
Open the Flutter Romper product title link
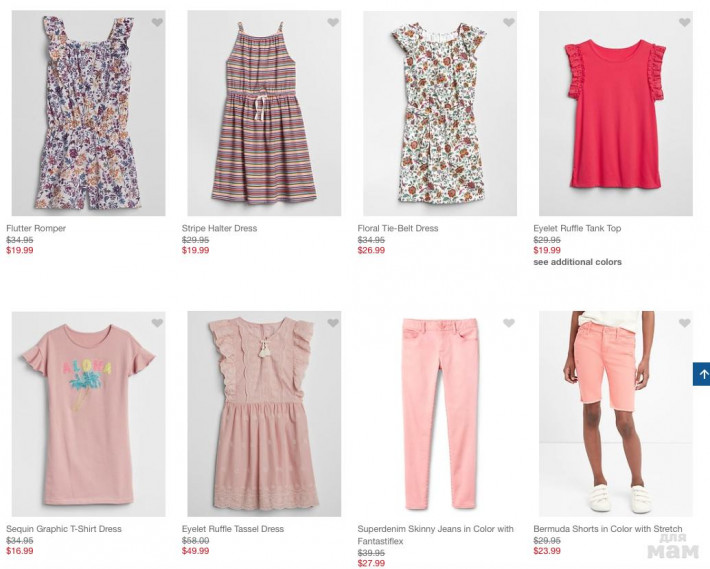36,229
